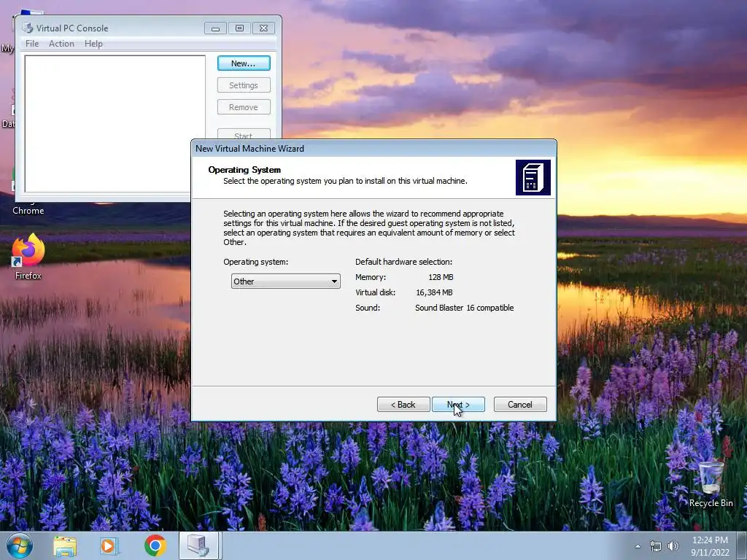This screenshot has width=747, height=560.
Task: Open Google Chrome from the taskbar
Action: 155,545
